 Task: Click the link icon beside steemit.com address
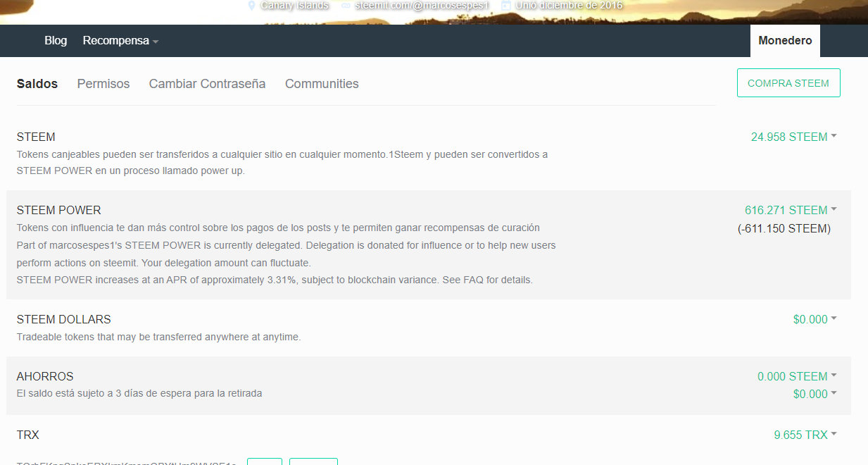(346, 5)
